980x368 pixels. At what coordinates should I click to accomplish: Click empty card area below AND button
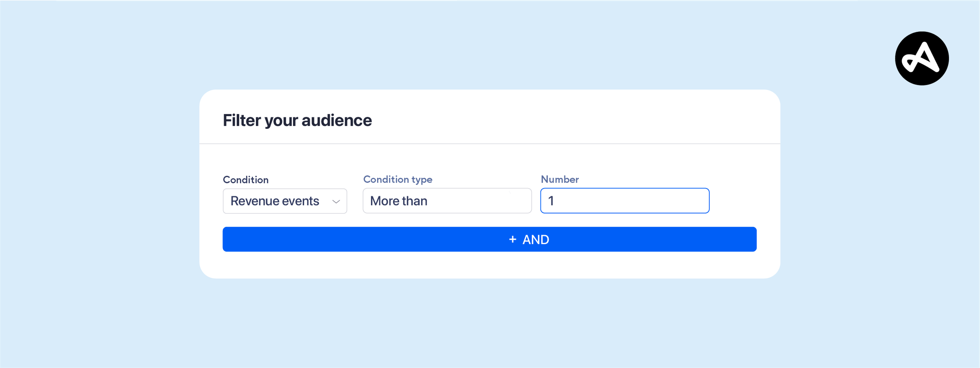coord(489,265)
